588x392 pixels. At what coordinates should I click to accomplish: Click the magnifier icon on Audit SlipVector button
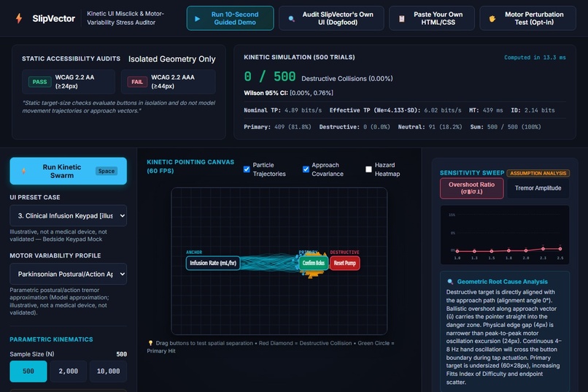click(291, 18)
